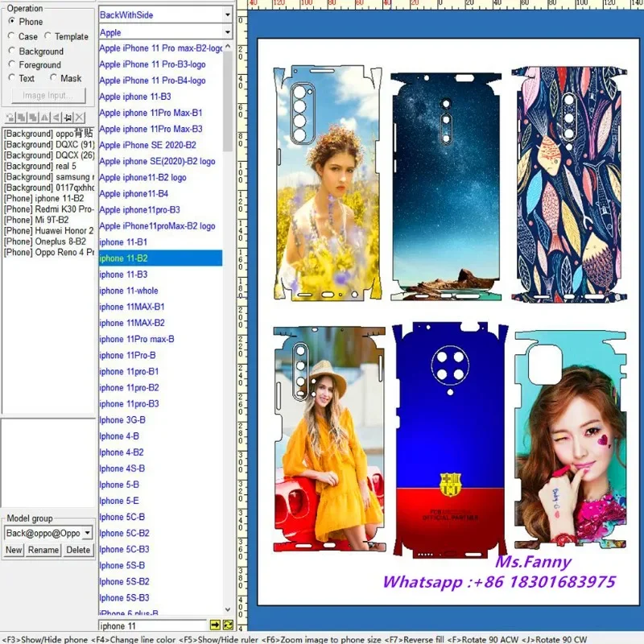
Task: Select 'Apple iphone11-B4' model
Action: coord(160,193)
